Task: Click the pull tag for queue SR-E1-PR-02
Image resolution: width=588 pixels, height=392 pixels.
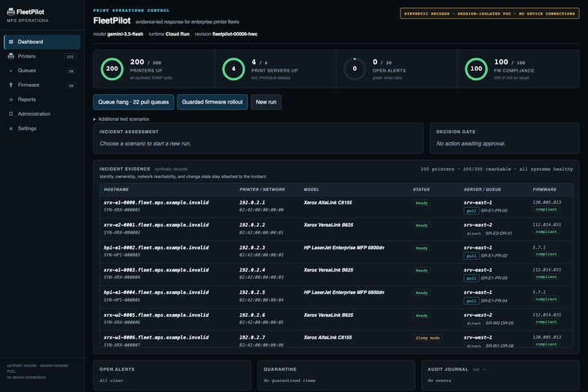Action: pos(471,255)
